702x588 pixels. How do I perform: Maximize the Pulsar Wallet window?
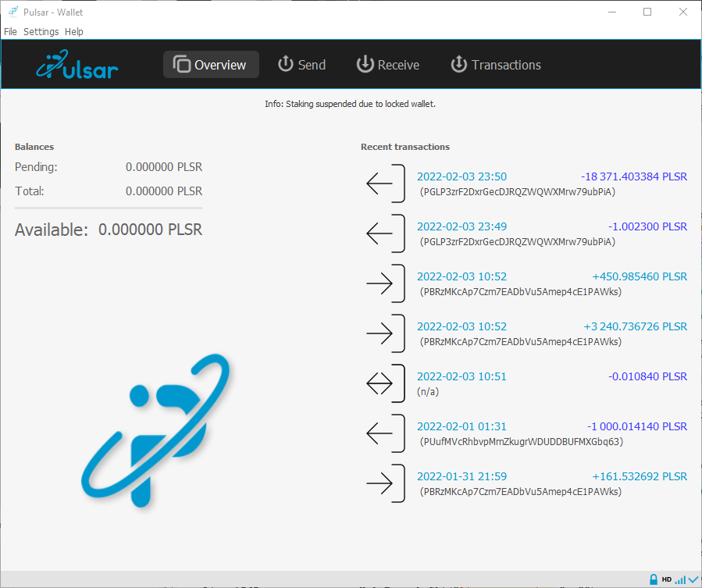pyautogui.click(x=647, y=12)
